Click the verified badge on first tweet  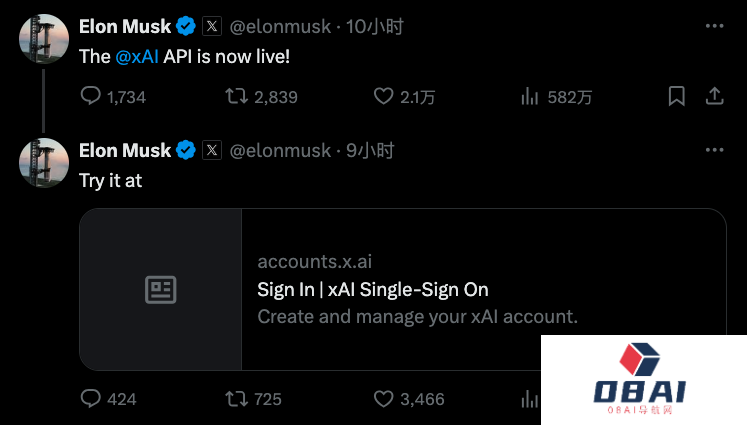(x=186, y=26)
